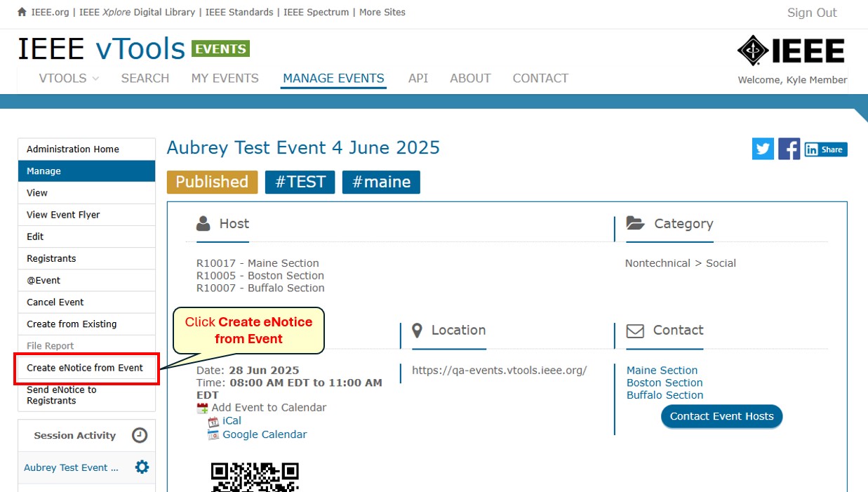Open the API page
The width and height of the screenshot is (868, 492).
418,79
